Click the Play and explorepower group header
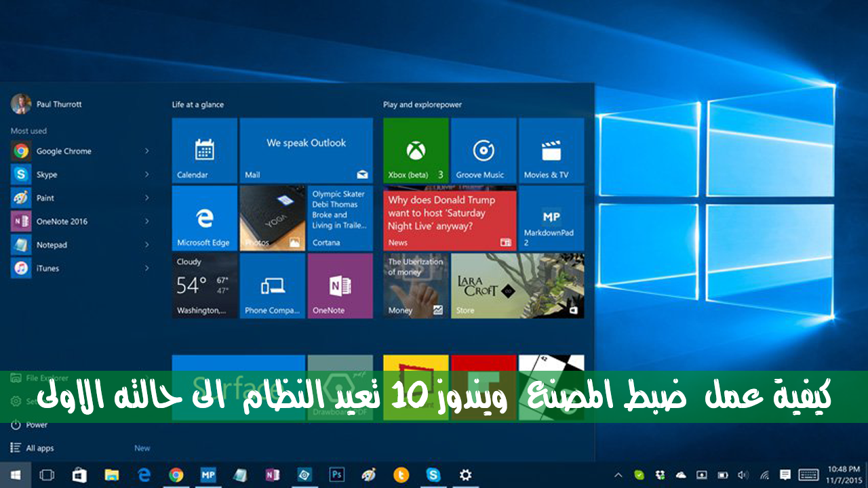 (422, 104)
